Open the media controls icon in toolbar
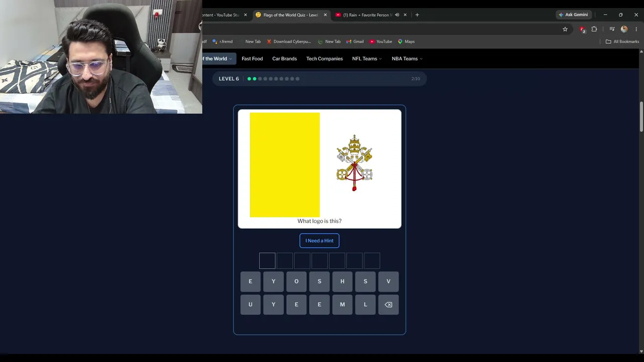The height and width of the screenshot is (362, 644). (612, 29)
